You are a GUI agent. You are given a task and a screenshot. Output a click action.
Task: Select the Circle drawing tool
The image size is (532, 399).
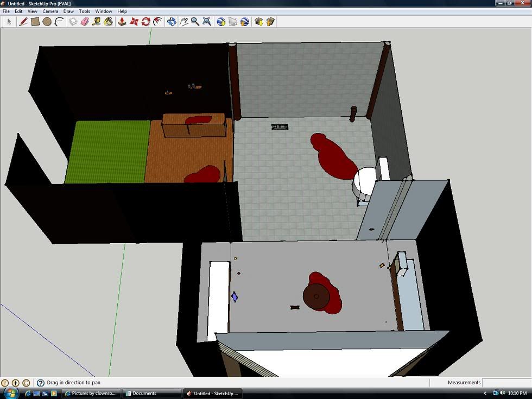click(x=47, y=22)
